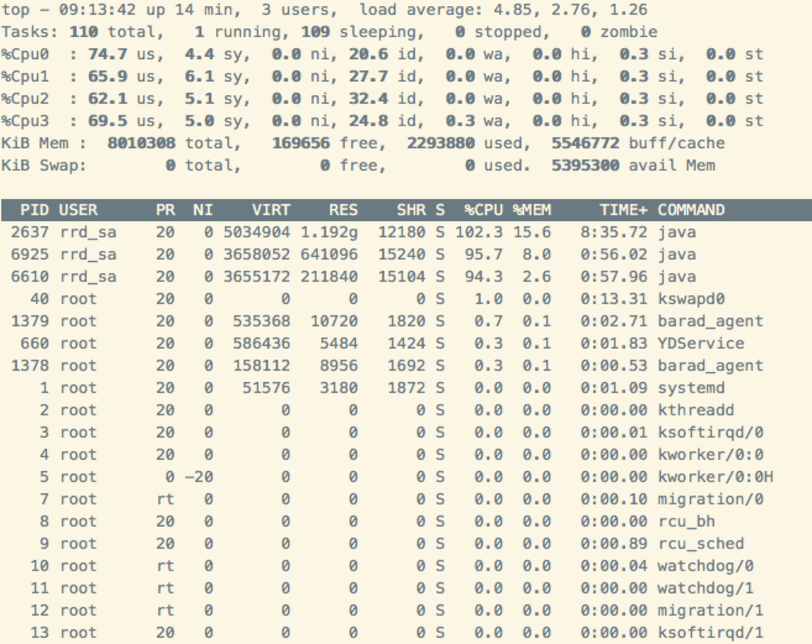The height and width of the screenshot is (644, 812).
Task: Click the COMMAND column header
Action: [691, 210]
